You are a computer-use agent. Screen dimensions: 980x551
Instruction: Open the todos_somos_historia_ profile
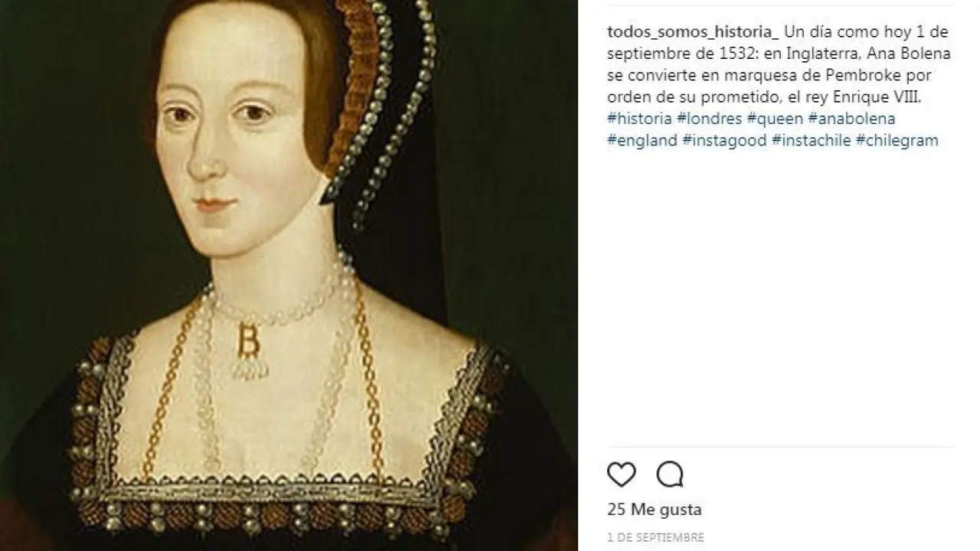point(693,31)
